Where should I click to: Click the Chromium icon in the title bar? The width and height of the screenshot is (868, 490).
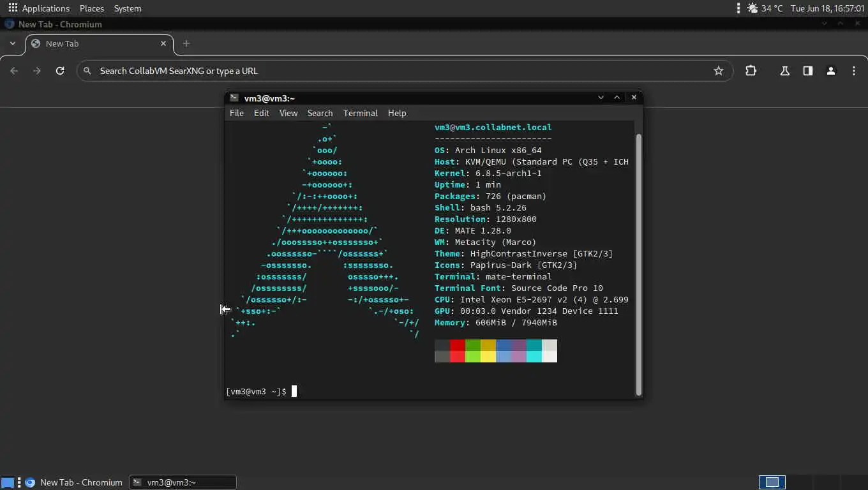(x=9, y=24)
